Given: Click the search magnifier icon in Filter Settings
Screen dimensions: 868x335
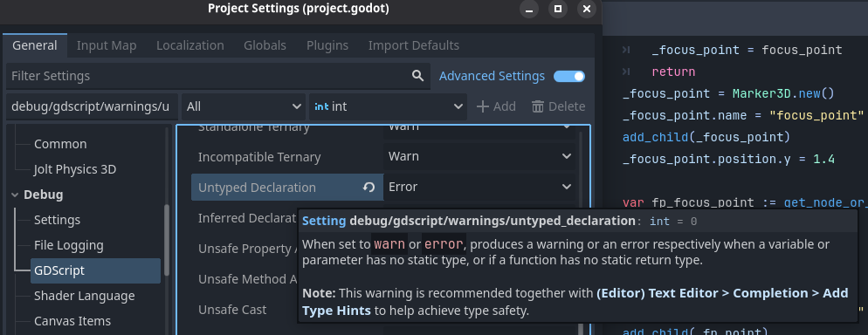Looking at the screenshot, I should point(418,76).
